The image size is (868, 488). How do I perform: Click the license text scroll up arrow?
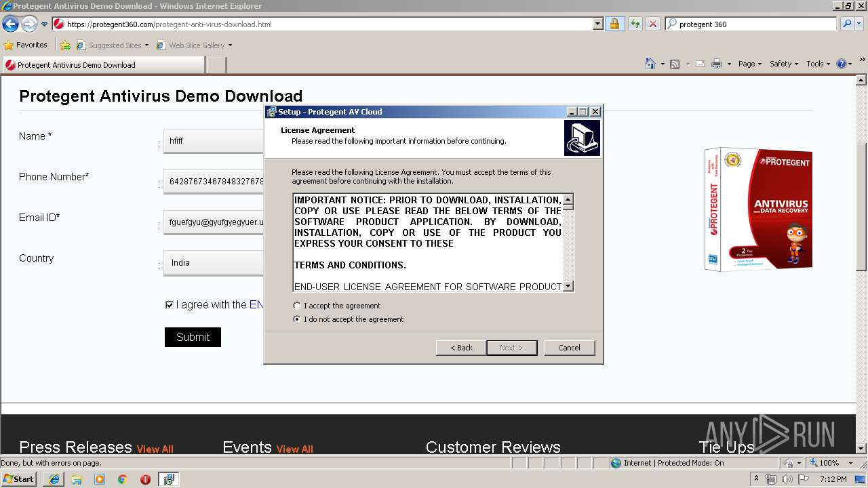point(568,200)
